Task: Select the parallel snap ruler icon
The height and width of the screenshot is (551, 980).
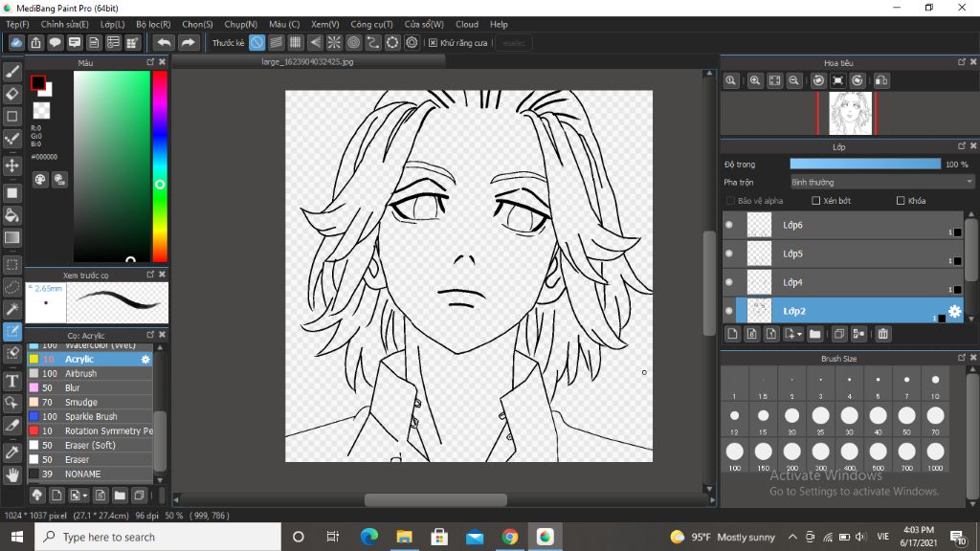Action: click(277, 42)
